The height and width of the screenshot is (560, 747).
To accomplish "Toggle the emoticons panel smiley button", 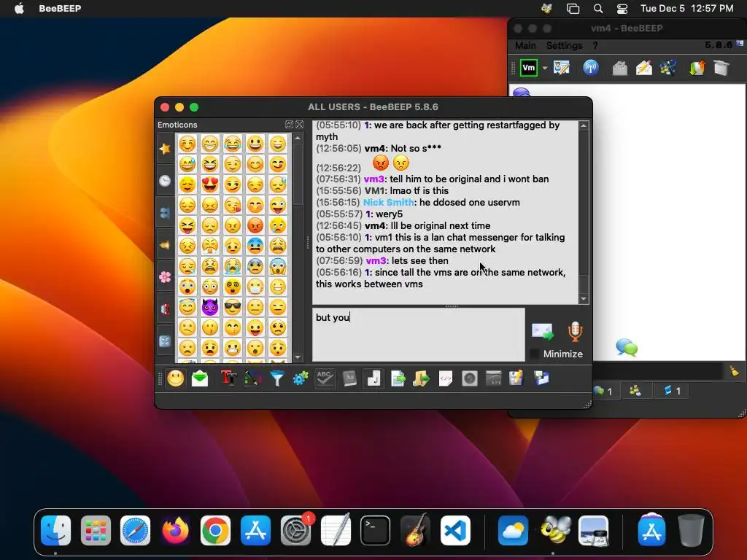I will point(175,378).
